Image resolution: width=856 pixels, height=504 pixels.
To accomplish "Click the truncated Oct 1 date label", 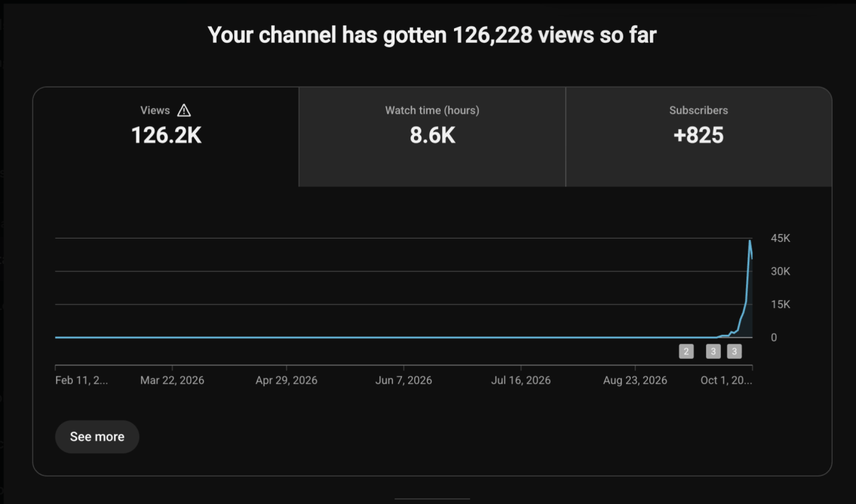I will coord(726,380).
